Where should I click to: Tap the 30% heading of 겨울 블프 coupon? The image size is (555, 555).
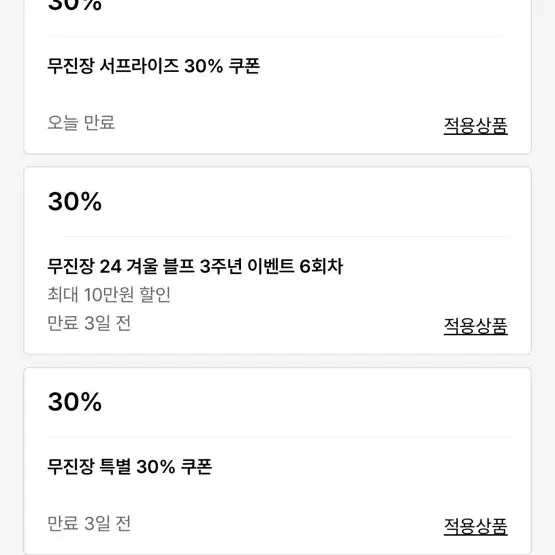coord(75,201)
